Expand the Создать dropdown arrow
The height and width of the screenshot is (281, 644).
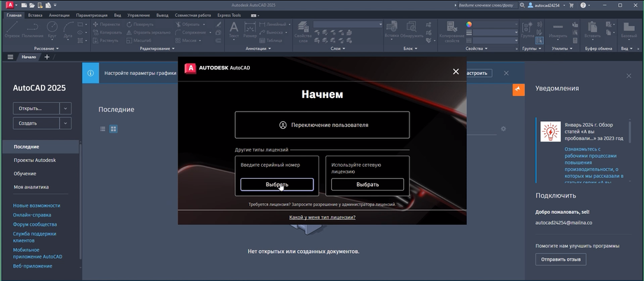coord(66,123)
